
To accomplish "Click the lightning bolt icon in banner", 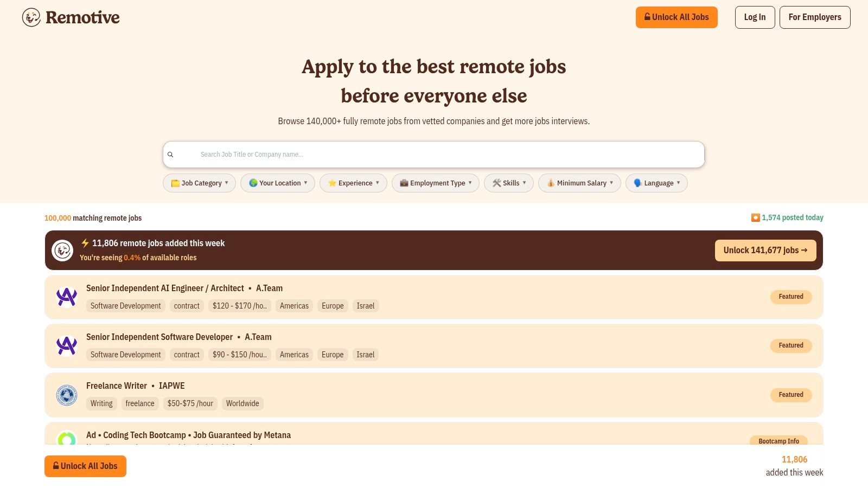I will click(x=85, y=243).
